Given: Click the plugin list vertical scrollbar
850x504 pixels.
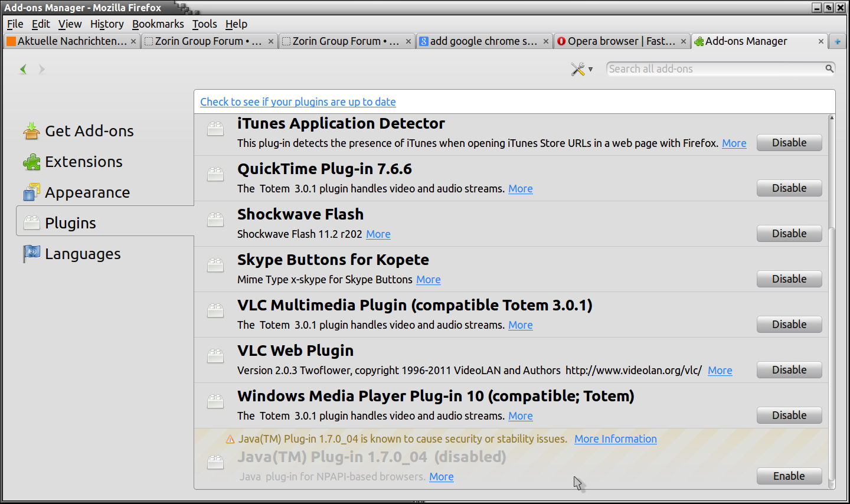Looking at the screenshot, I should tap(832, 354).
